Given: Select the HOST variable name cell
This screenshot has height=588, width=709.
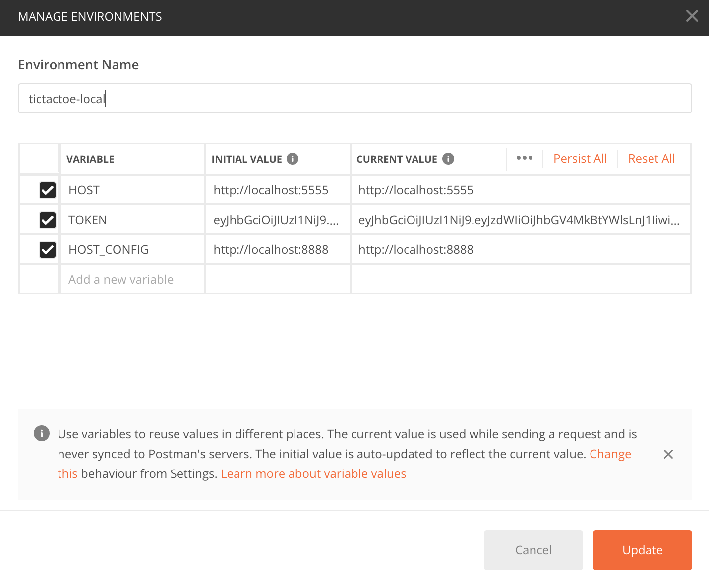Looking at the screenshot, I should tap(132, 190).
